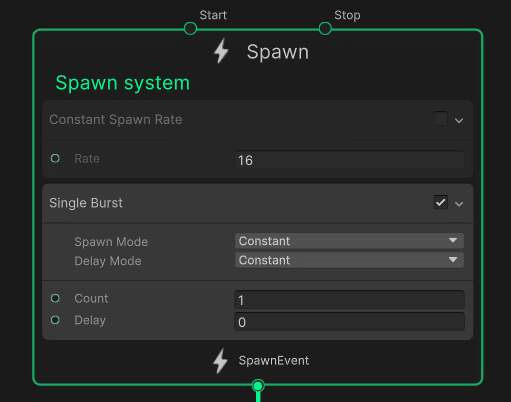Click the Rate property label
Viewport: 511px width, 402px height.
click(x=87, y=159)
